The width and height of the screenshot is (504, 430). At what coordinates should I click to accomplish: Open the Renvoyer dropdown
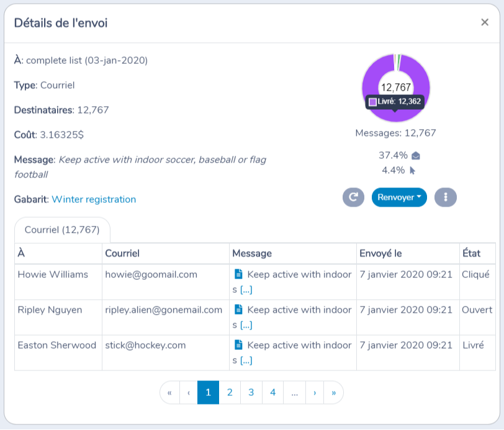point(399,197)
